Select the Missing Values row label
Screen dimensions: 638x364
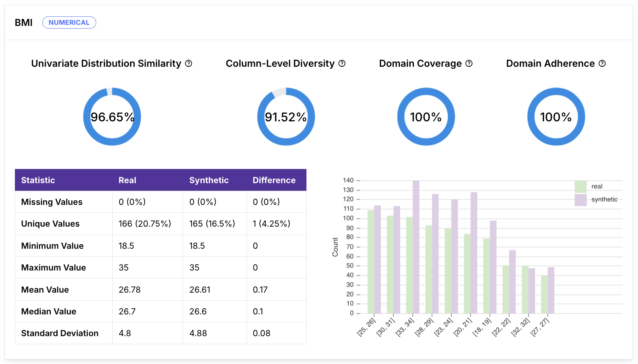click(x=52, y=202)
